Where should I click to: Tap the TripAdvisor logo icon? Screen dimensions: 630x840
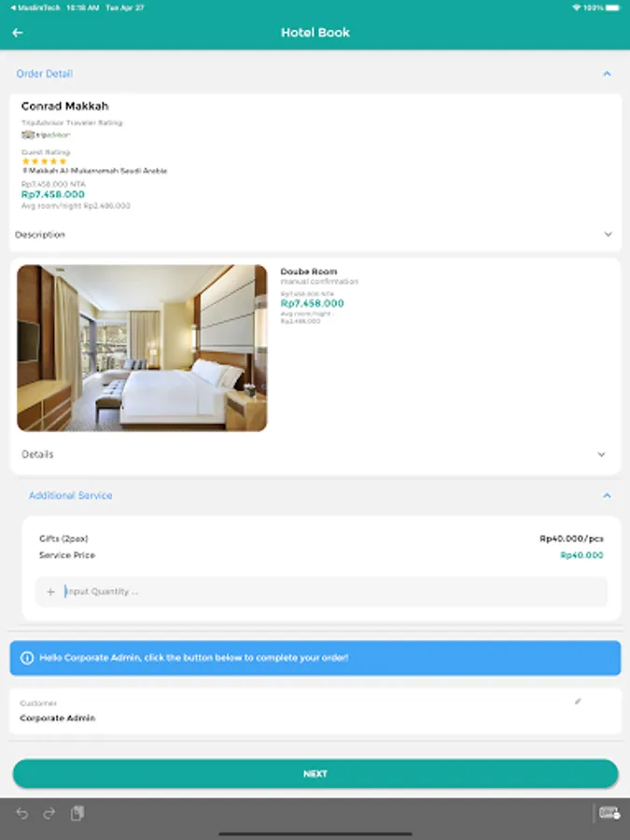pos(46,134)
